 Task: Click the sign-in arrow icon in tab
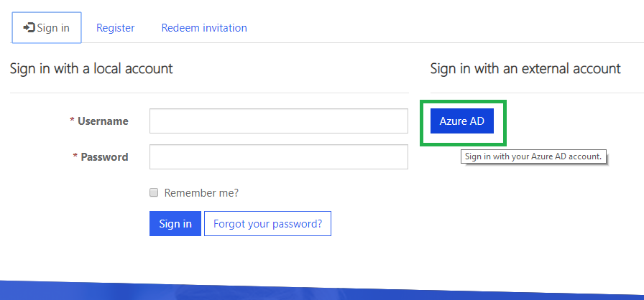point(29,28)
